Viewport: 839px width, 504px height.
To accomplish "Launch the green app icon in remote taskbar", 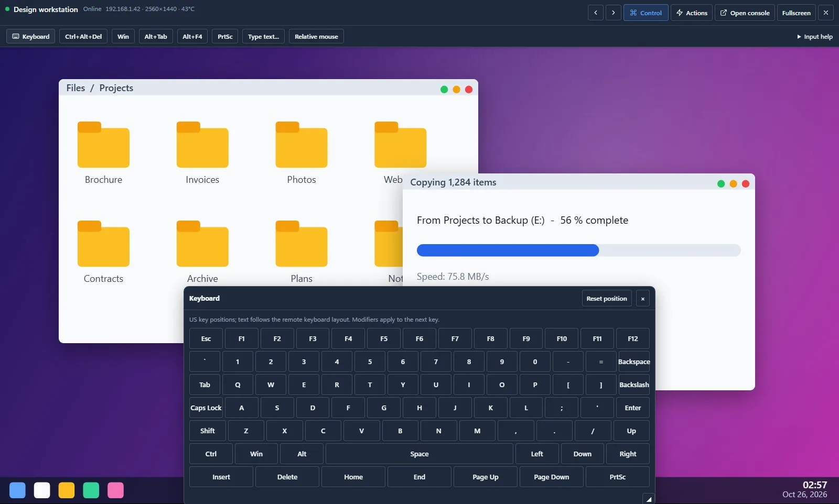I will (x=91, y=490).
